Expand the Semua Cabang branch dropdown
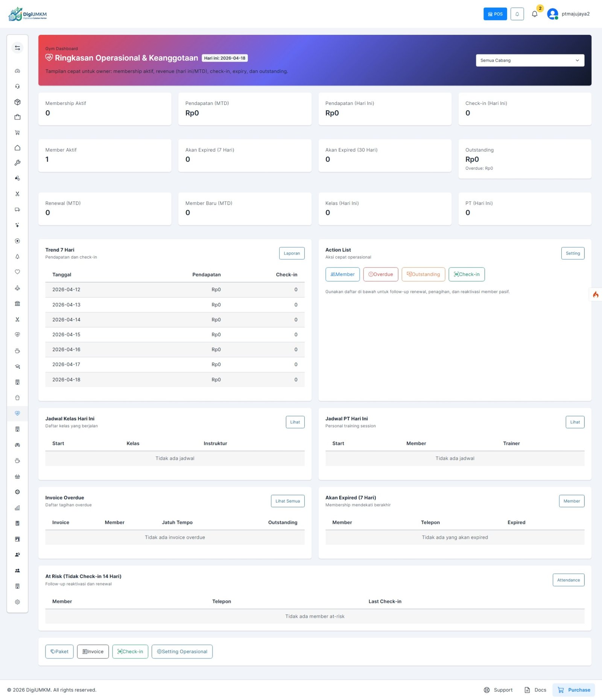 (529, 61)
